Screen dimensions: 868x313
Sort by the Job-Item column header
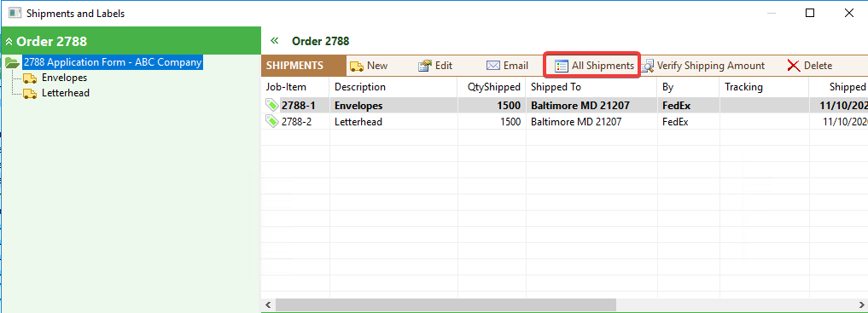click(x=295, y=87)
